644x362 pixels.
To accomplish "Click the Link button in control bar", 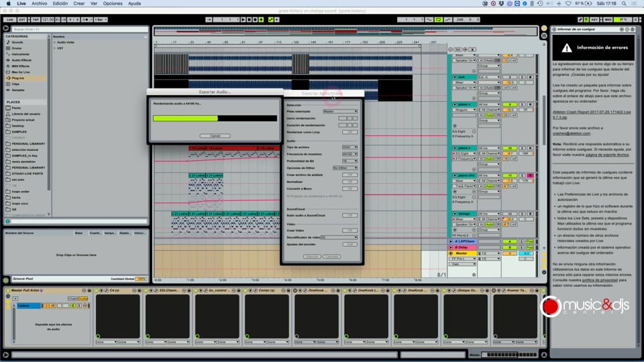I will [10, 19].
